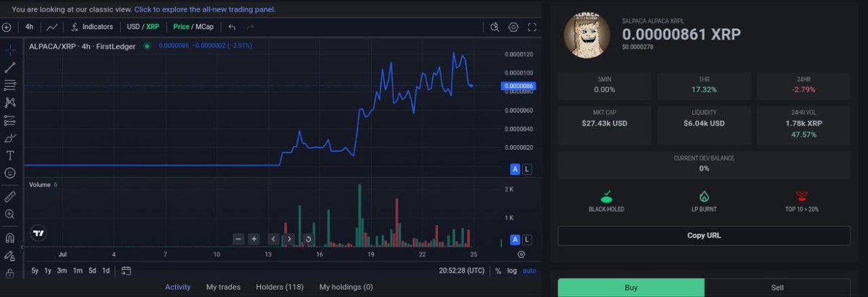Image resolution: width=868 pixels, height=297 pixels.
Task: Click the A auto-scale button on price pane
Action: (515, 169)
